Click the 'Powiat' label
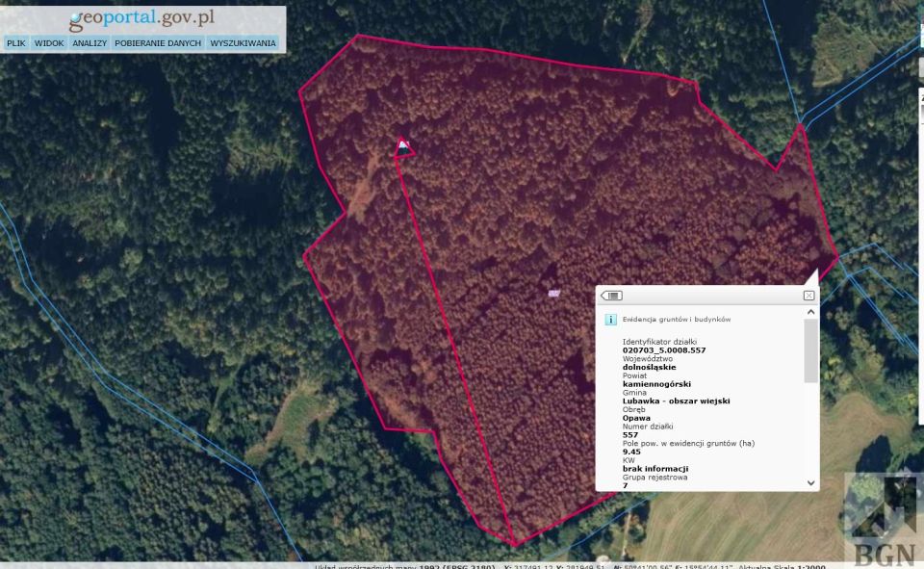 pos(634,375)
